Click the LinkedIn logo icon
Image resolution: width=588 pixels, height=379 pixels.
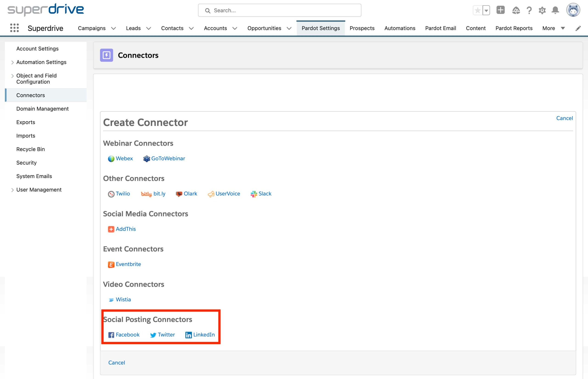189,335
